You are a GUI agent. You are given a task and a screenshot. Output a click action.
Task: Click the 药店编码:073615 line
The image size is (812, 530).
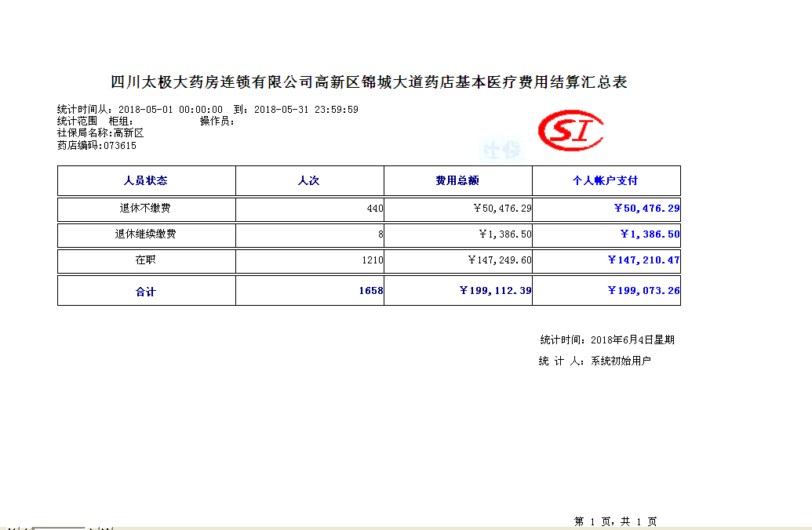pyautogui.click(x=96, y=146)
